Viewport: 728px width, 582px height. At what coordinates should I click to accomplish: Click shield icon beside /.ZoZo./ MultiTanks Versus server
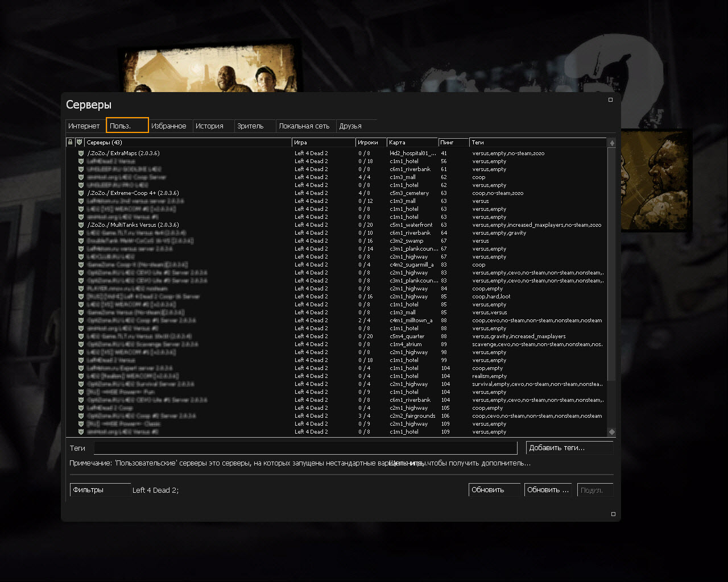(81, 225)
